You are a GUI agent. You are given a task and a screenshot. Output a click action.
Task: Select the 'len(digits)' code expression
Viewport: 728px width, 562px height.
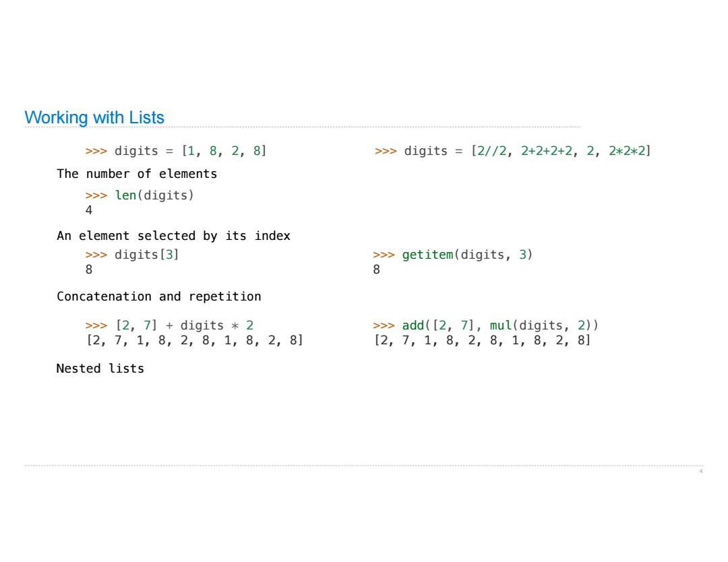coord(154,195)
